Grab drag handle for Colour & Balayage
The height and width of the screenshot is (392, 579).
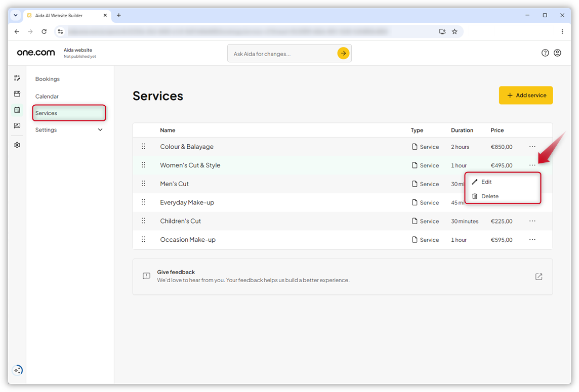(x=144, y=147)
